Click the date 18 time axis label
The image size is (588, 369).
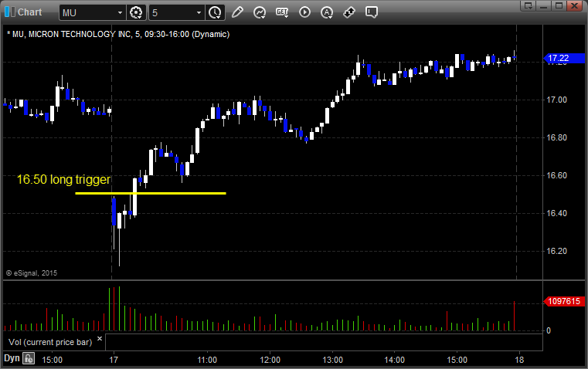(x=519, y=360)
